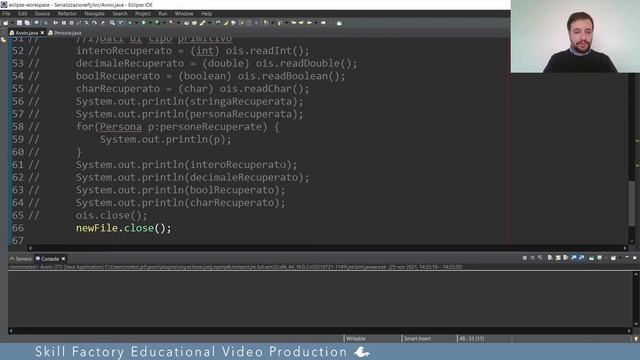Click the editor vertical scrollbar thumb
Viewport: 640px width, 360px height.
coord(632,203)
